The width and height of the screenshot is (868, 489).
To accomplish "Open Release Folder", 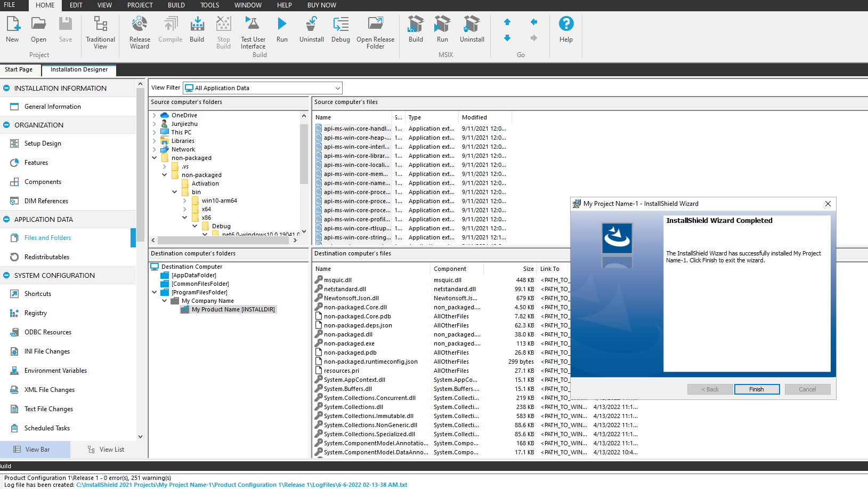I will pyautogui.click(x=376, y=33).
